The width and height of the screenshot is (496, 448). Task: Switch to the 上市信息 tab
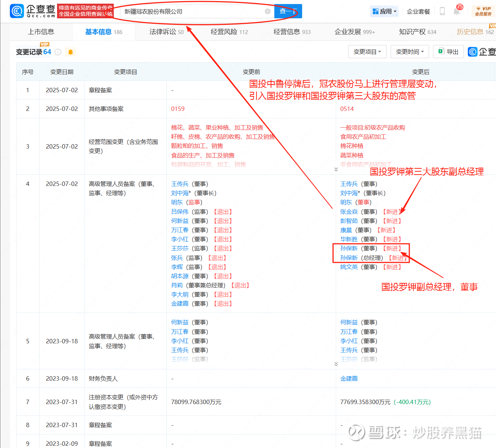click(41, 32)
